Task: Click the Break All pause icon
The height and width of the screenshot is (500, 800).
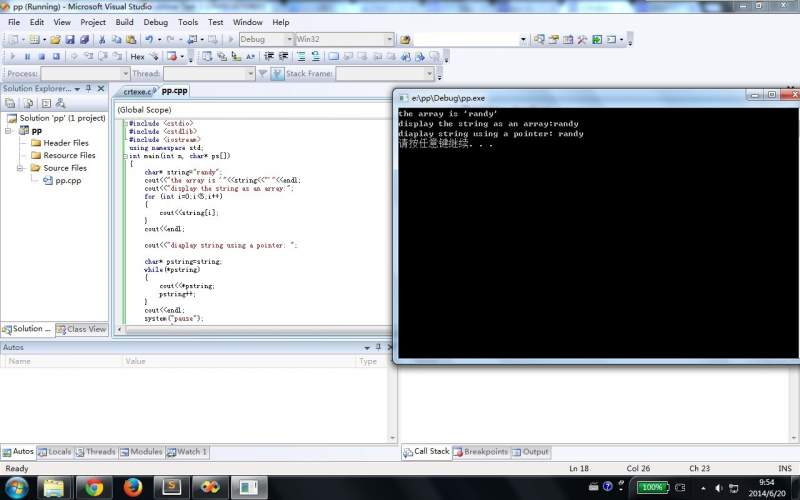Action: coord(27,57)
